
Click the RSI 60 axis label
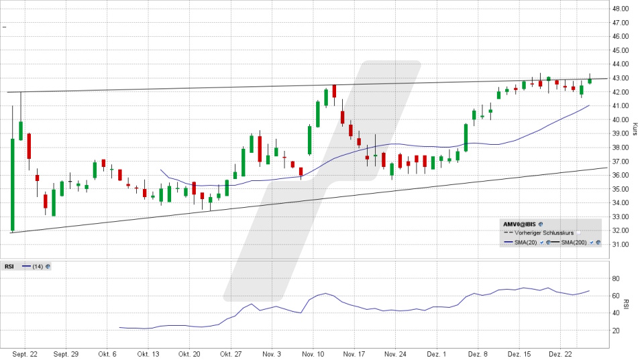(x=616, y=296)
